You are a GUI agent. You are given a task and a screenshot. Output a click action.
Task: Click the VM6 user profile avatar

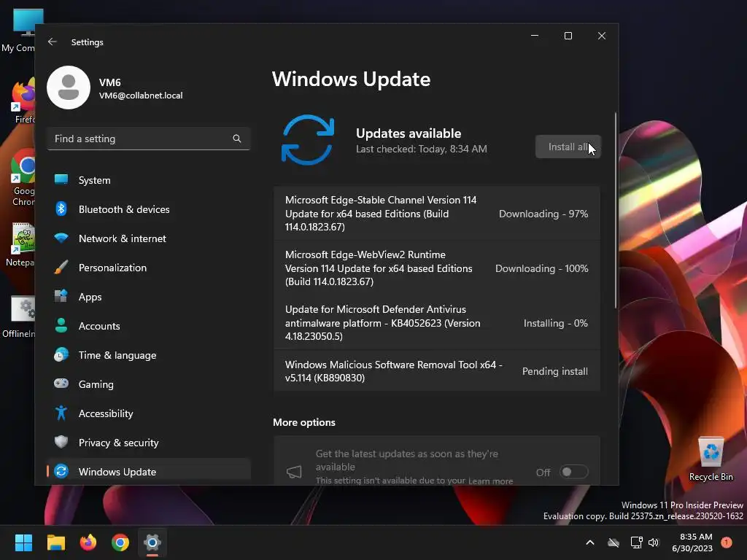69,87
